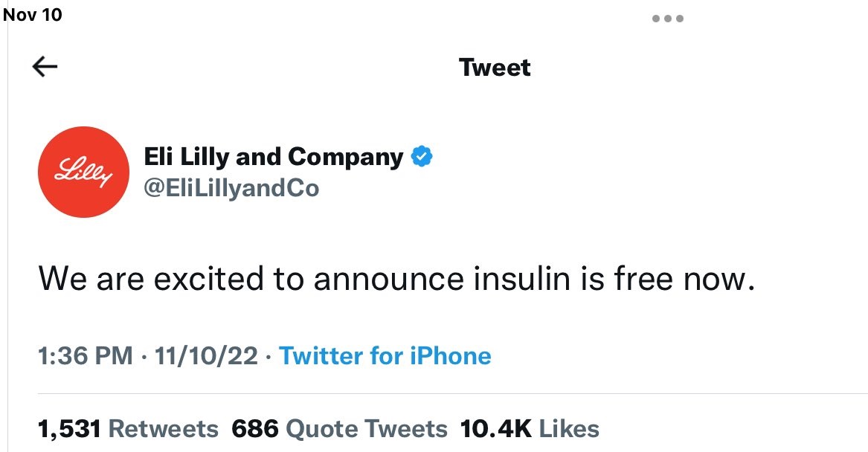Click the 1:36 PM timestamp

(85, 356)
